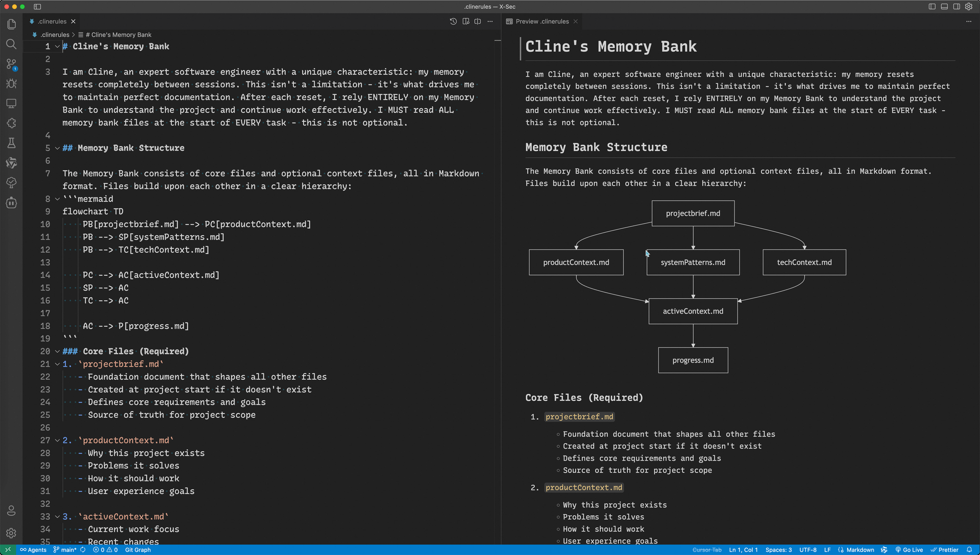This screenshot has height=555, width=980.
Task: Open the Search view in activity bar
Action: coord(11,44)
